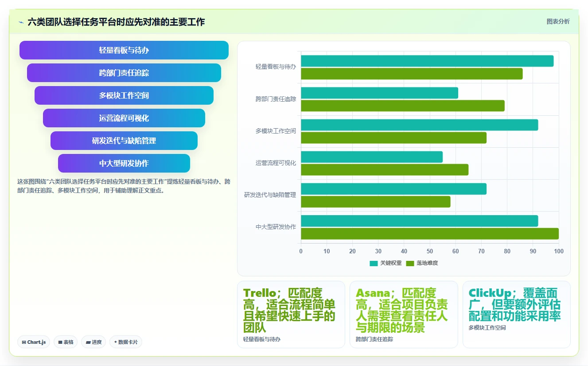Click the green 落地难度 legend color box
Screen dimensions: 588x366
(x=410, y=263)
